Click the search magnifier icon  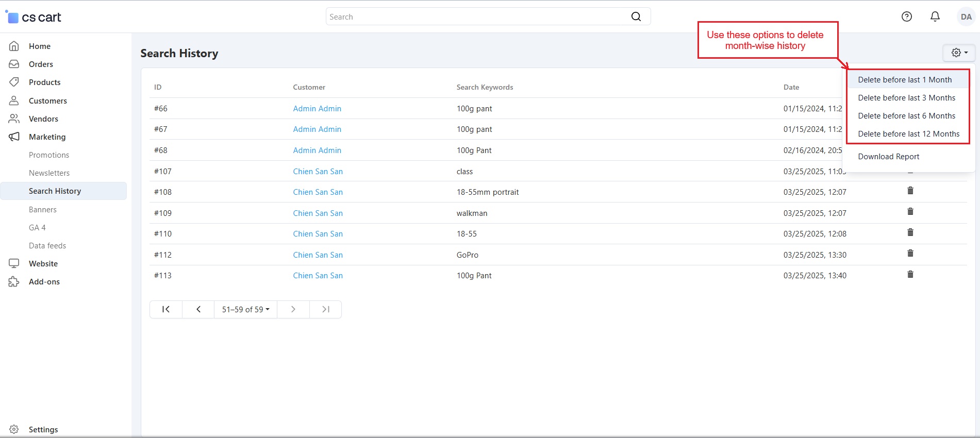pos(636,16)
